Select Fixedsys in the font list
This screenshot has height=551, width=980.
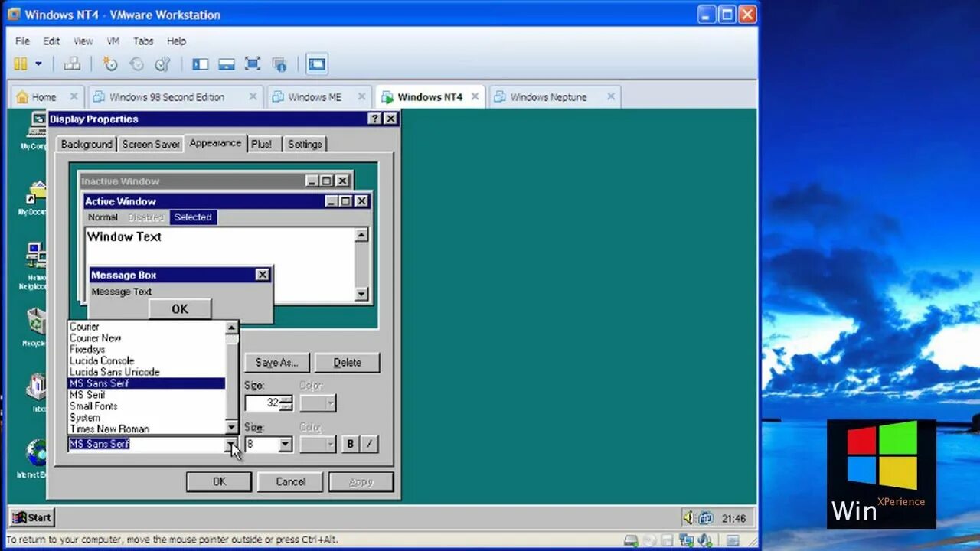tap(147, 349)
